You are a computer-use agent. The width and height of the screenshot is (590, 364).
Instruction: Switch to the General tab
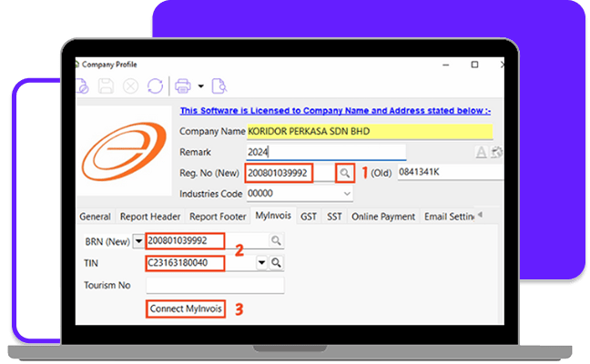coord(95,217)
